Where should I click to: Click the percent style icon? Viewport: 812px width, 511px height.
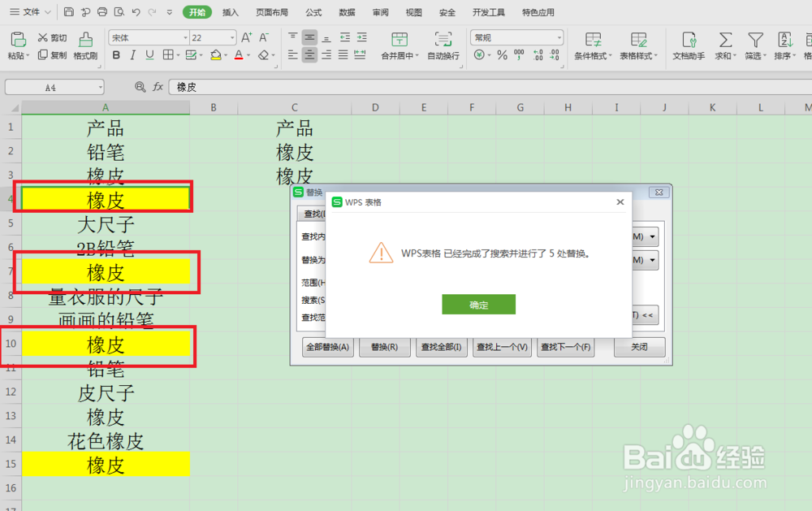502,55
